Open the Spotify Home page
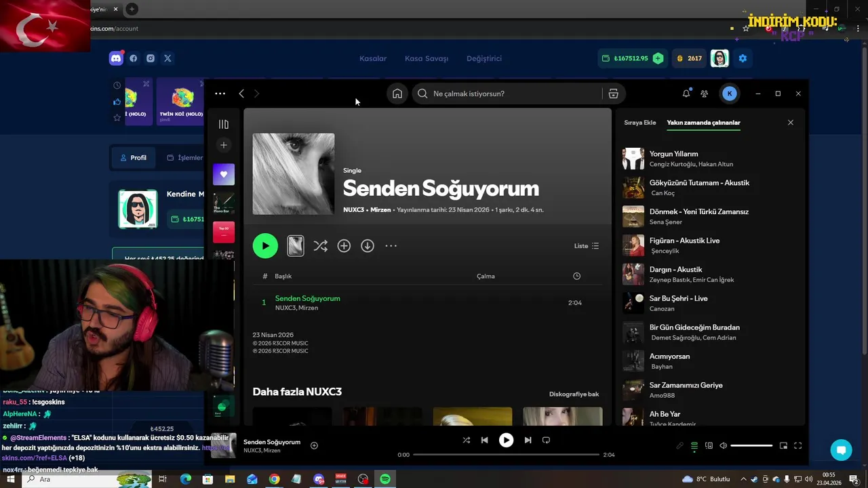Screen dimensions: 868x488 pyautogui.click(x=397, y=94)
